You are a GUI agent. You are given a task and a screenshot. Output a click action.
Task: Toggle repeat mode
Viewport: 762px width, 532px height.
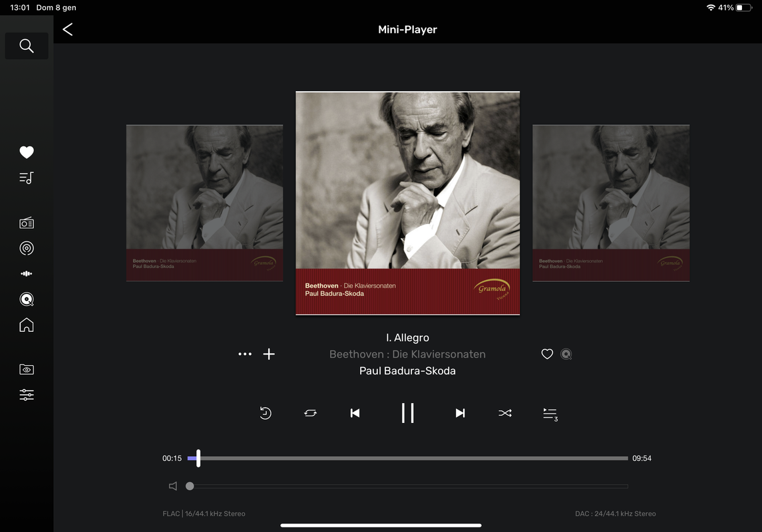311,413
